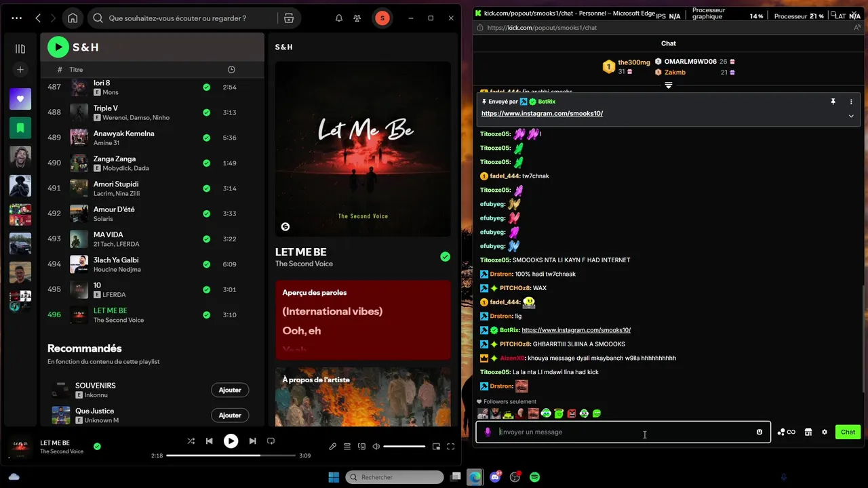Open BotRix Instagram link in chat
The height and width of the screenshot is (488, 868).
576,330
